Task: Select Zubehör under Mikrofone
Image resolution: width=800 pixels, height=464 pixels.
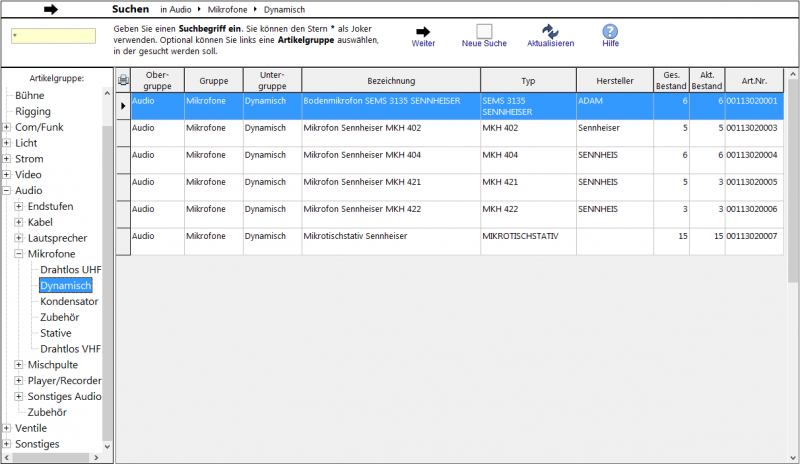Action: [60, 317]
